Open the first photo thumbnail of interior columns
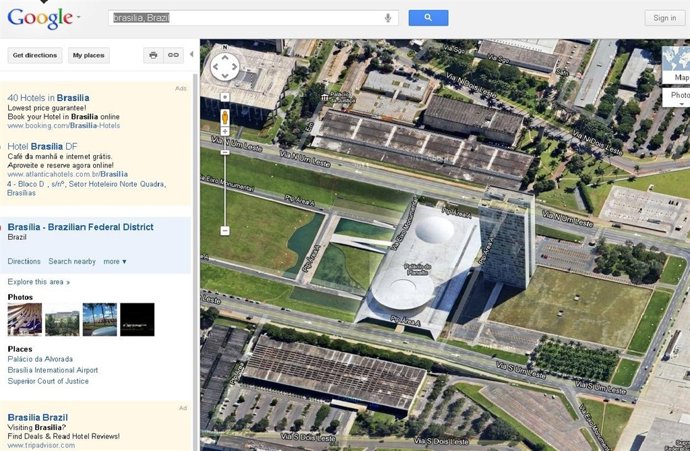The image size is (690, 451). click(x=25, y=319)
